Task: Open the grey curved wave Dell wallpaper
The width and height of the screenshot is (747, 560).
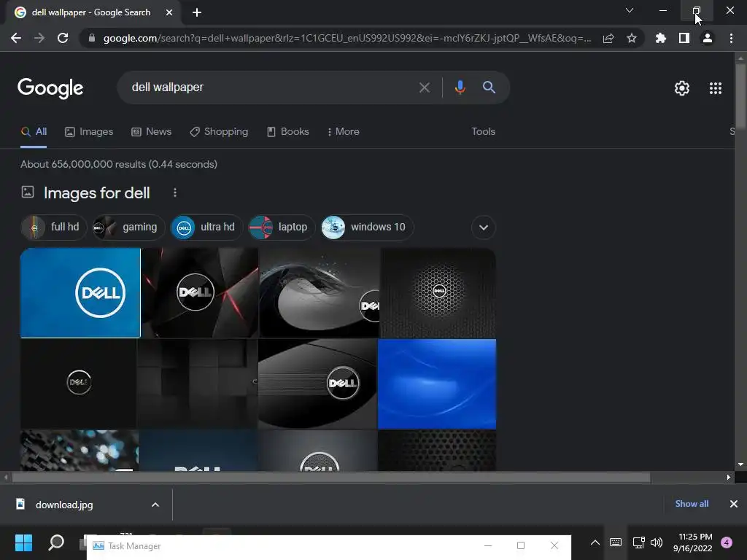Action: [320, 293]
